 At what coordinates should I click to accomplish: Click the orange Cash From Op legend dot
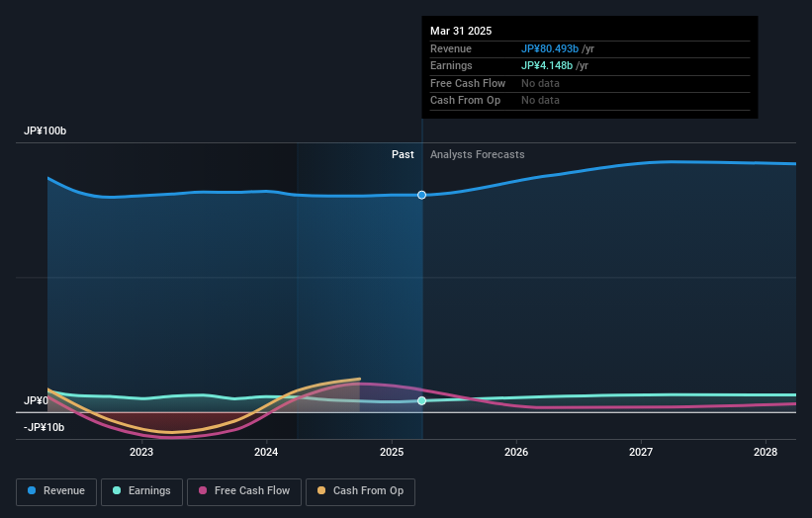click(x=321, y=490)
